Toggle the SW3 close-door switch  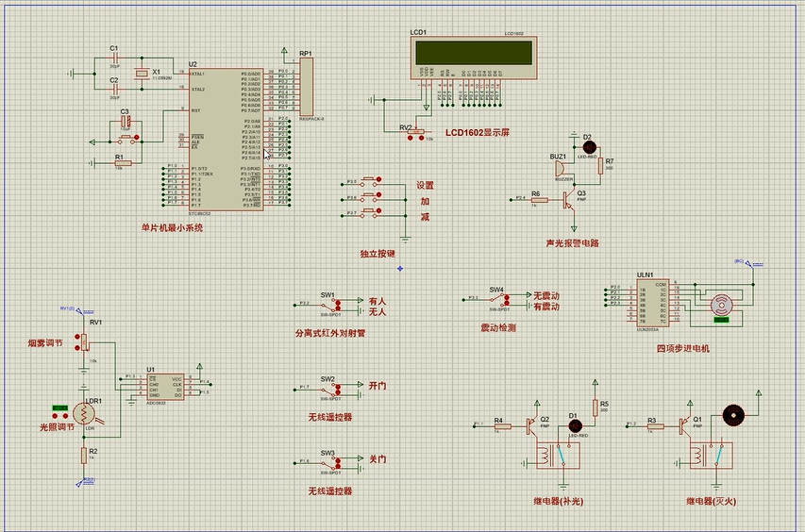click(x=329, y=461)
